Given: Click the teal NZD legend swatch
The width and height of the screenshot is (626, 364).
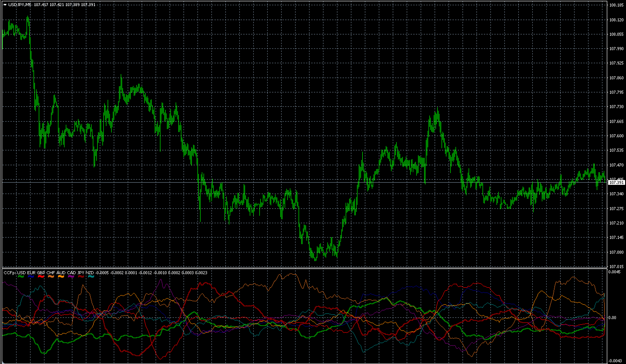Looking at the screenshot, I should click(x=91, y=276).
